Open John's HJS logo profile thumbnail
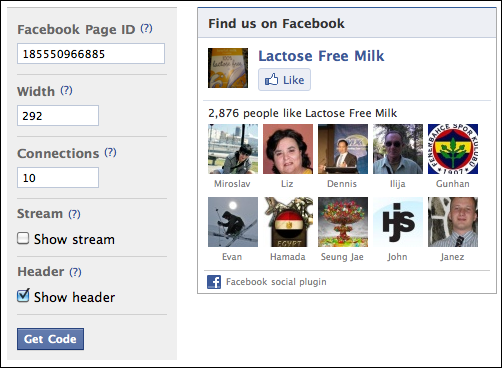The width and height of the screenshot is (502, 368). 398,222
